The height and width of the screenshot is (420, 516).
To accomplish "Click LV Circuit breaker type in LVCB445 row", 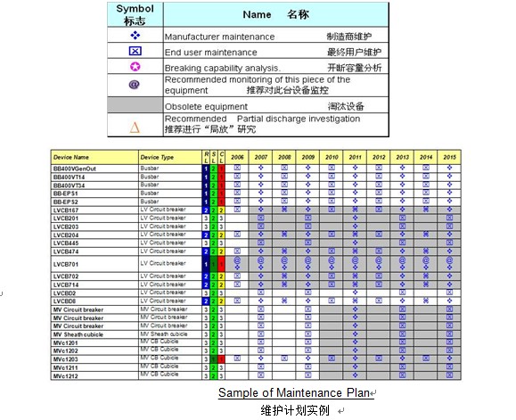I will click(170, 243).
